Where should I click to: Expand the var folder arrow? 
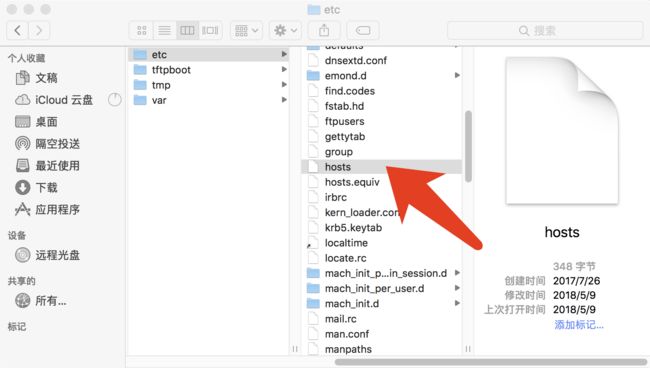(x=284, y=100)
